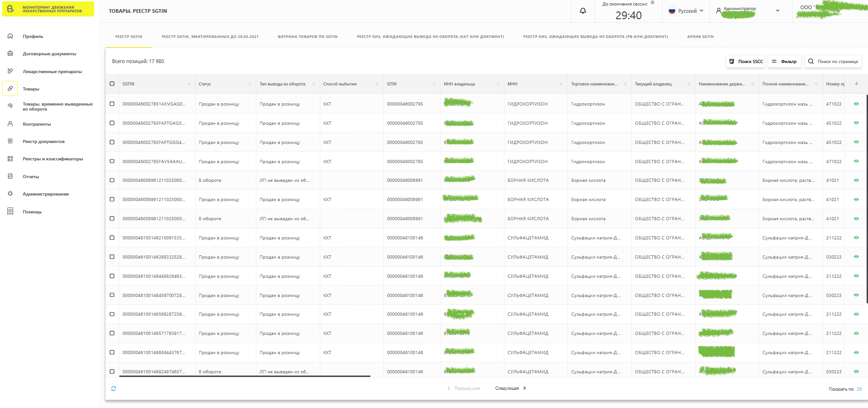Check row 00000046100146388332528 checkbox
868x408 pixels.
click(x=112, y=257)
